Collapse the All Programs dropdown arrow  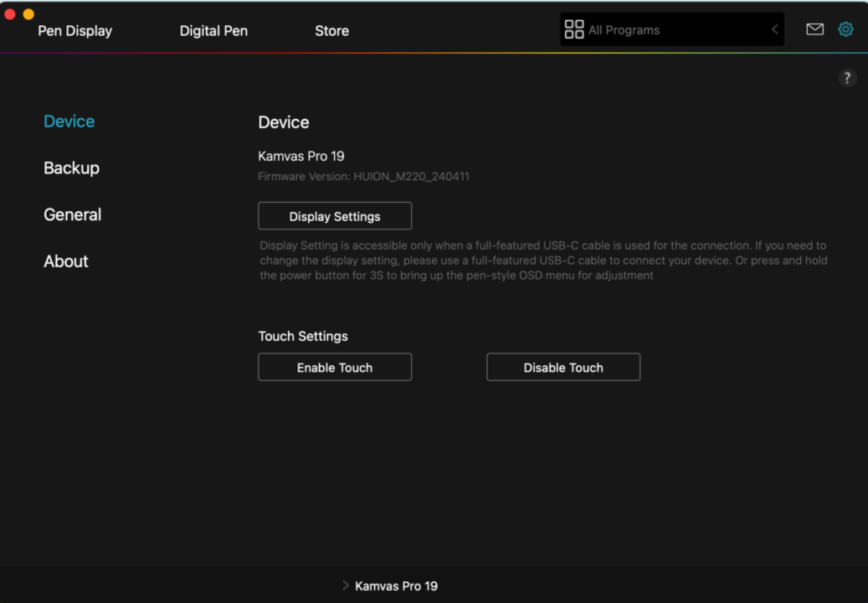pos(774,29)
